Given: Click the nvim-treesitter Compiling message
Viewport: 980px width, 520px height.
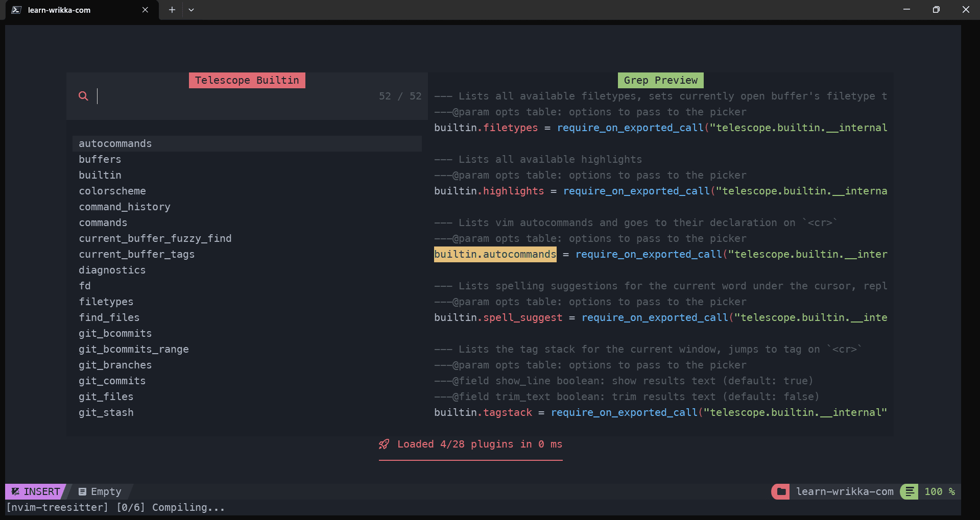Looking at the screenshot, I should pos(115,507).
